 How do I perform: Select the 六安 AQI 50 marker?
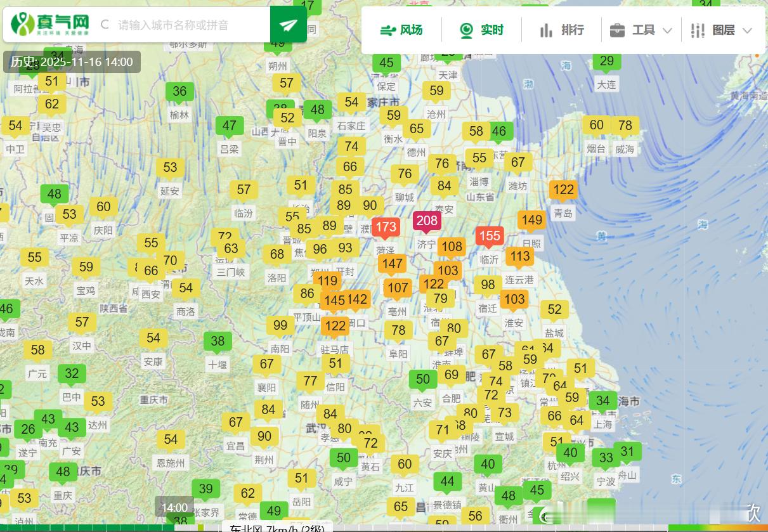pos(423,380)
